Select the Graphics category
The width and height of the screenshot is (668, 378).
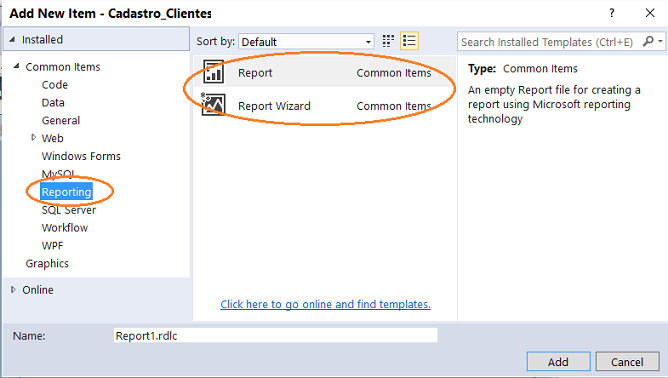47,263
